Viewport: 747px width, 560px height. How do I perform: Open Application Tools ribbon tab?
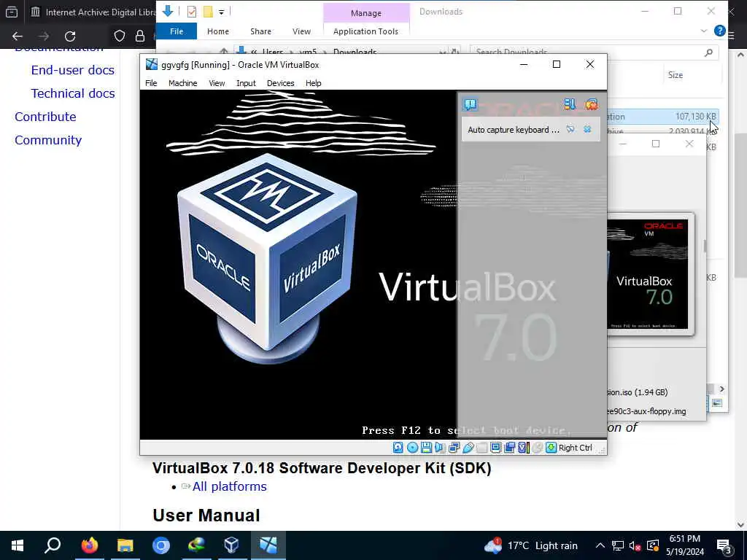coord(366,31)
